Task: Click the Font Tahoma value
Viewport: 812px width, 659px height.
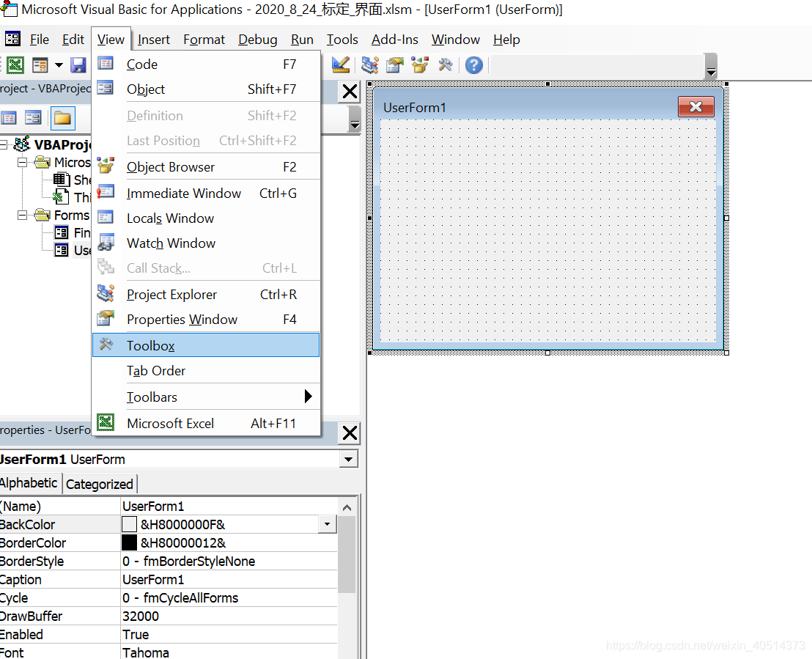Action: [229, 652]
